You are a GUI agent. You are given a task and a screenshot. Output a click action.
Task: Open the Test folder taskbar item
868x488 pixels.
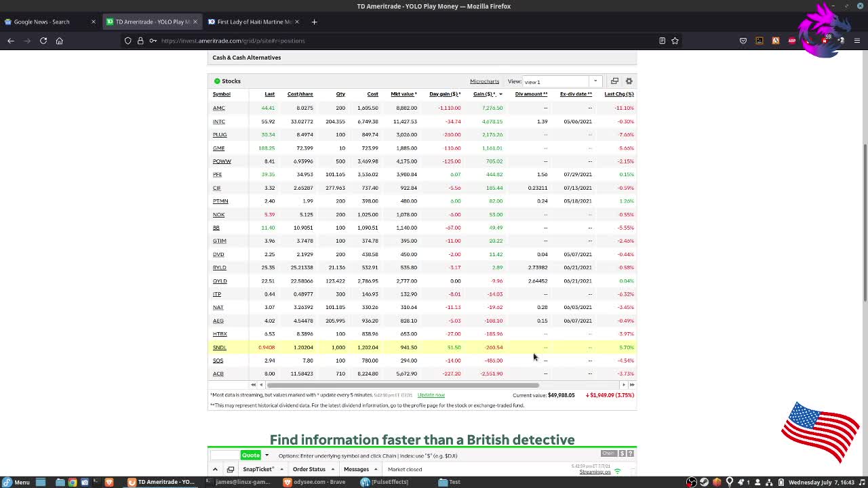click(450, 482)
